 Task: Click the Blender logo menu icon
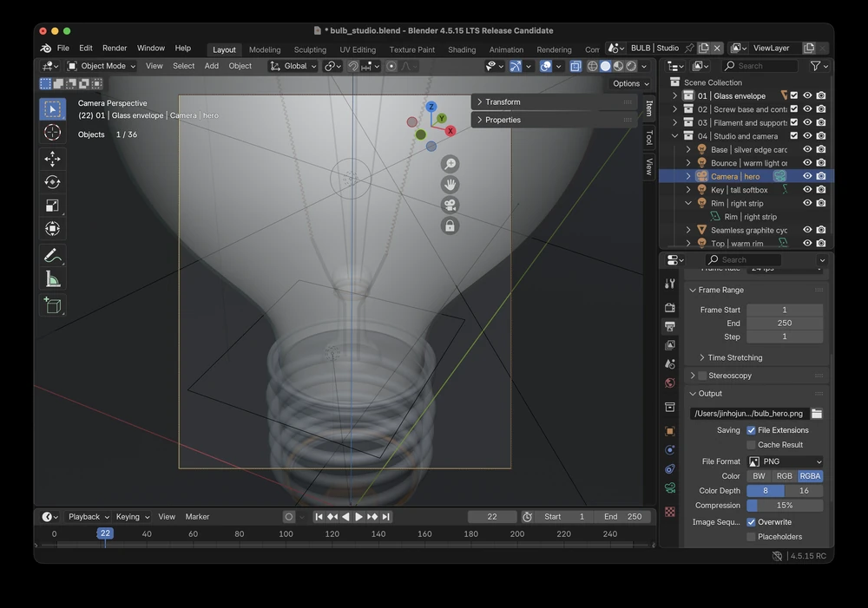(46, 48)
